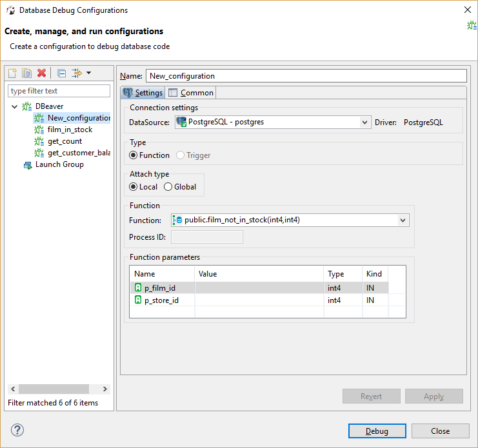Click the Duplicate configuration icon
Image resolution: width=478 pixels, height=448 pixels.
[27, 73]
